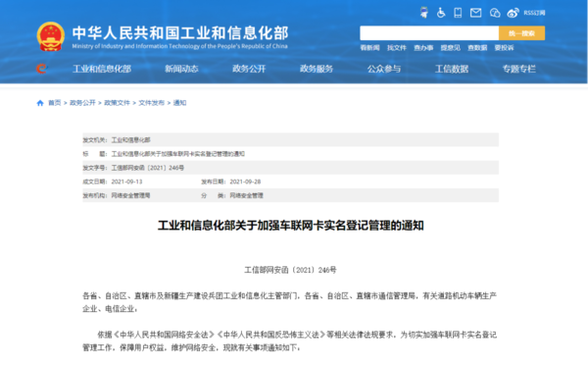Click the home icon in breadcrumb

(40, 103)
